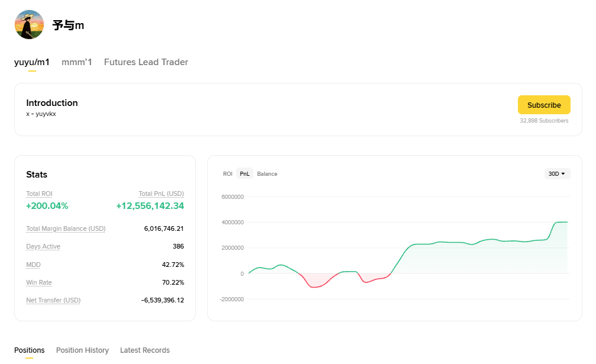The image size is (596, 364).
Task: Open the Latest Records tab
Action: point(145,350)
